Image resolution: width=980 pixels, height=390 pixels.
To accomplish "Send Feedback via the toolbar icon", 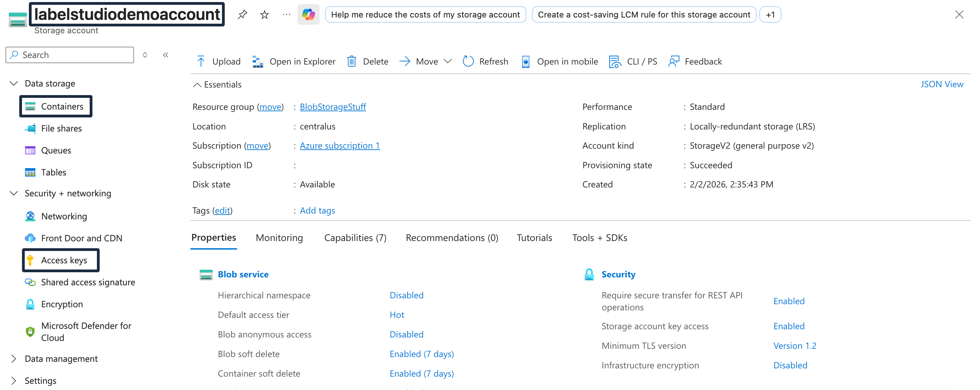I will [x=695, y=61].
